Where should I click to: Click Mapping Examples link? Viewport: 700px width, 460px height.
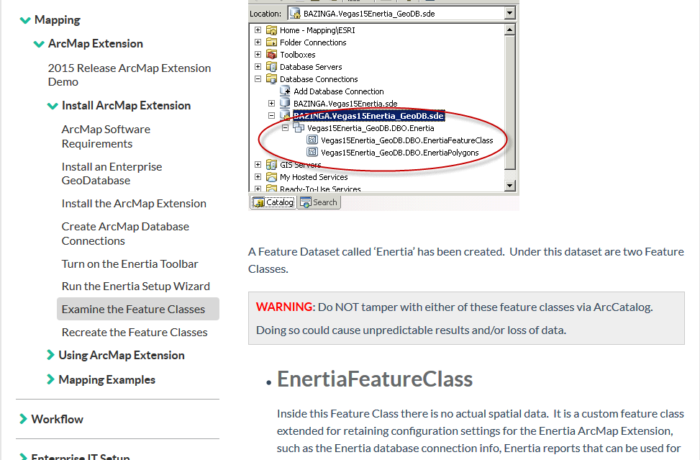(107, 380)
